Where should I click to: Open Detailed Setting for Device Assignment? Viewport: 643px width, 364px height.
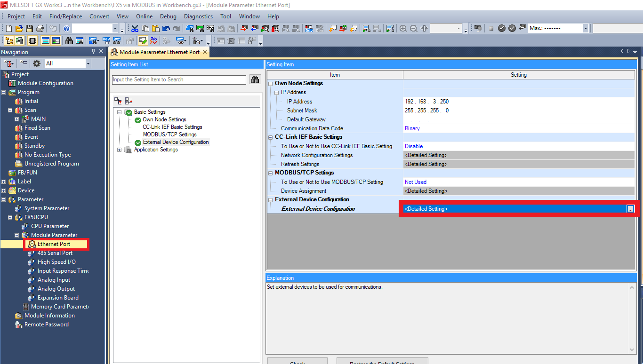[519, 191]
